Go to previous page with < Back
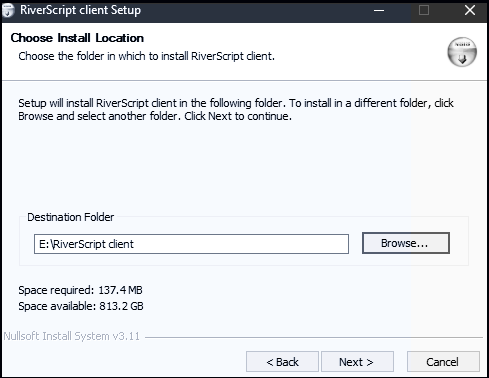This screenshot has height=378, width=489. click(282, 362)
